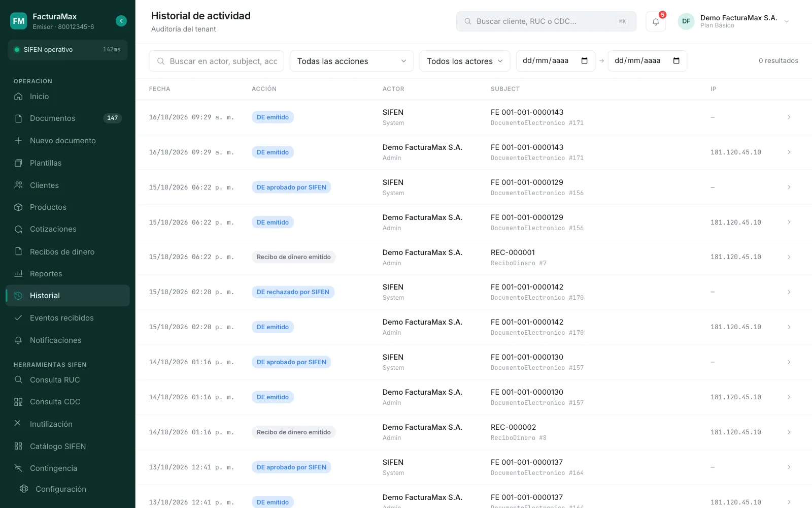This screenshot has height=508, width=812.
Task: Click the FECHA column header
Action: [x=160, y=89]
